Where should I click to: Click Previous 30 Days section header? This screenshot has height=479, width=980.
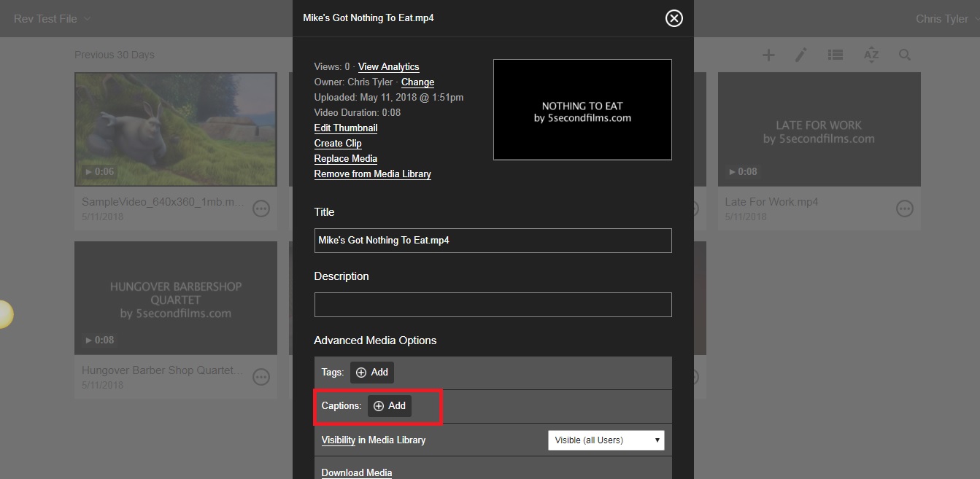click(x=115, y=54)
